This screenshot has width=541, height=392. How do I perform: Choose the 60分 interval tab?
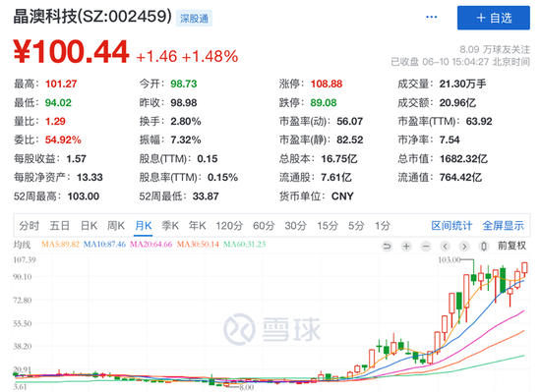tap(264, 226)
